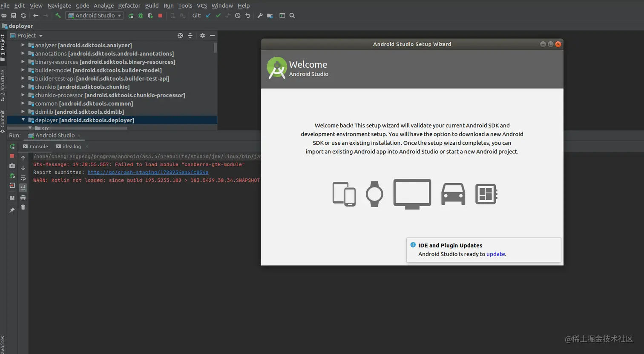
Task: Open the VCS menu
Action: tap(202, 6)
